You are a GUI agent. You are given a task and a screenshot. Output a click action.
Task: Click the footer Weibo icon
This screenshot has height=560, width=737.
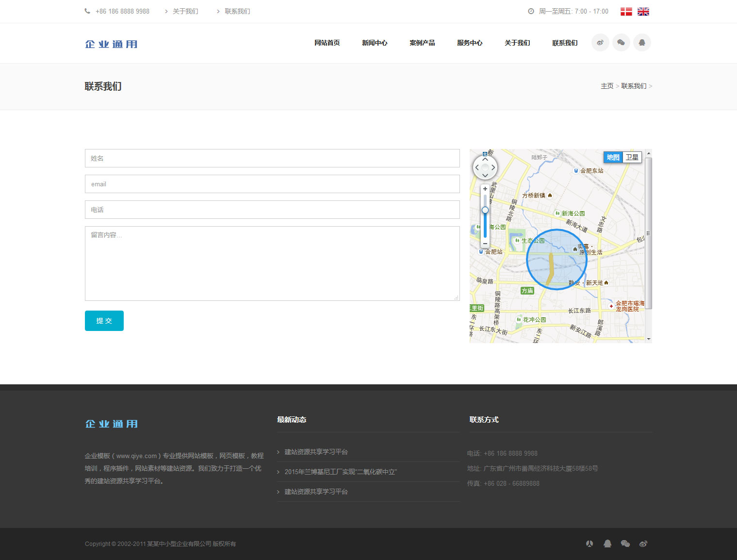coord(643,544)
